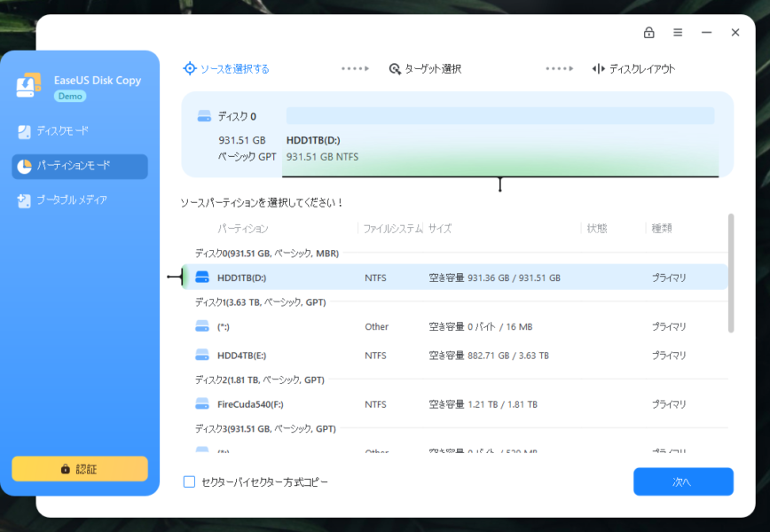Screen dimensions: 770x532
Task: Select the HDD1TB(D:) partition row
Action: coord(455,278)
